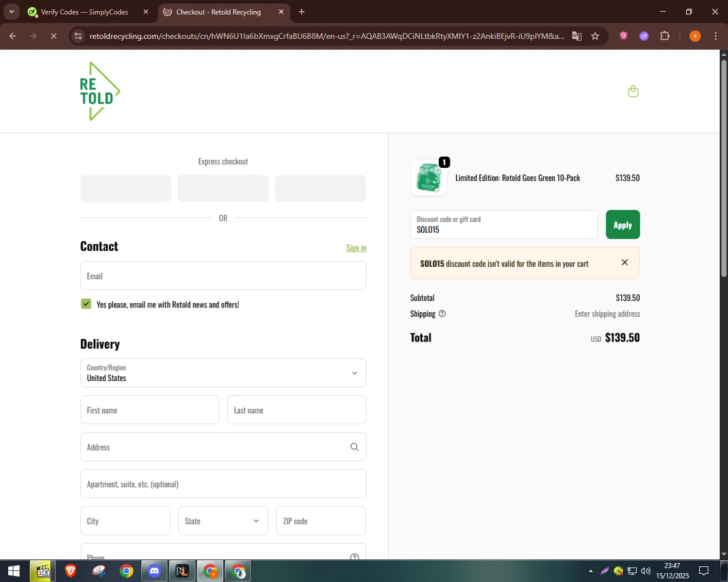
Task: Dismiss the invalid discount code message
Action: tap(625, 262)
